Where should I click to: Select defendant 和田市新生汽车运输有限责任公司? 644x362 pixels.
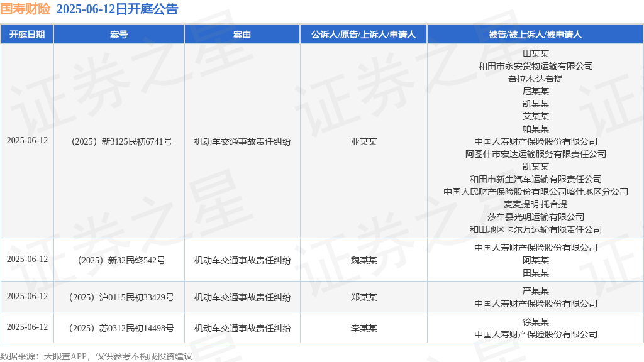[x=536, y=179]
